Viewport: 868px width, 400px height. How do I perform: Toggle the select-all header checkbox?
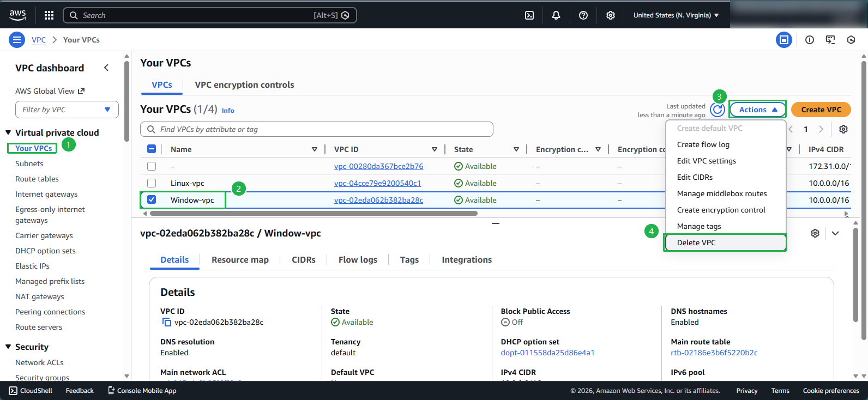click(x=152, y=149)
